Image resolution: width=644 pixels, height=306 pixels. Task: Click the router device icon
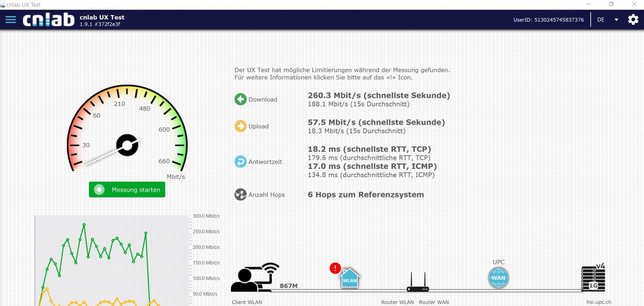tap(418, 283)
